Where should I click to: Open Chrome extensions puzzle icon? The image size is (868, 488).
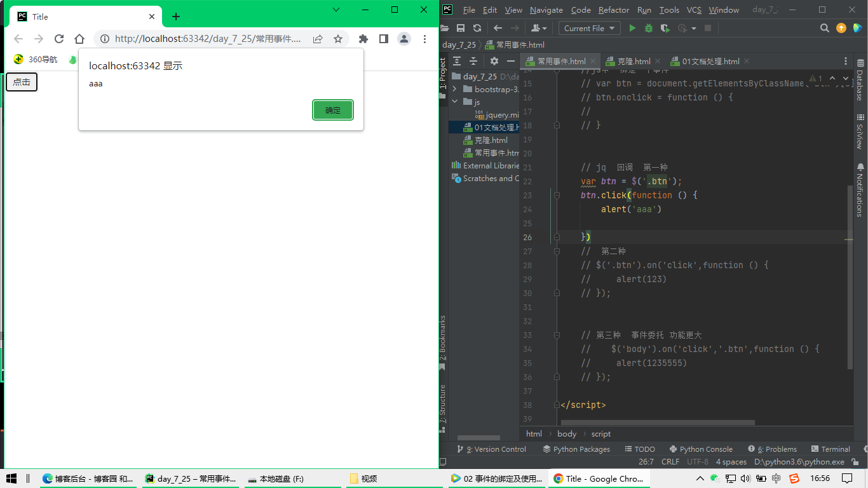pos(363,39)
